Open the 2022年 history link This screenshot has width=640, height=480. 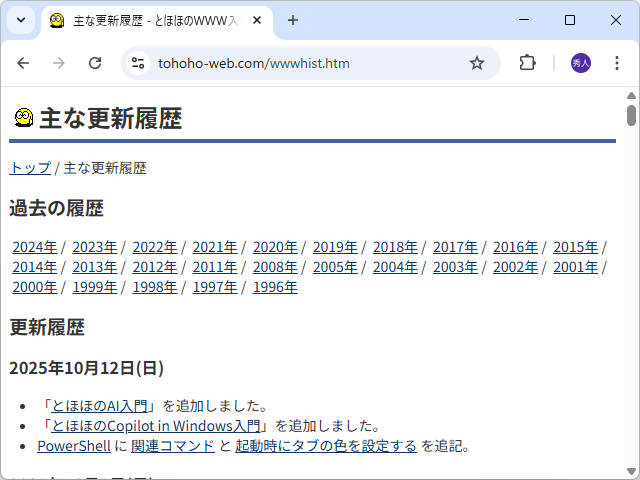click(155, 247)
